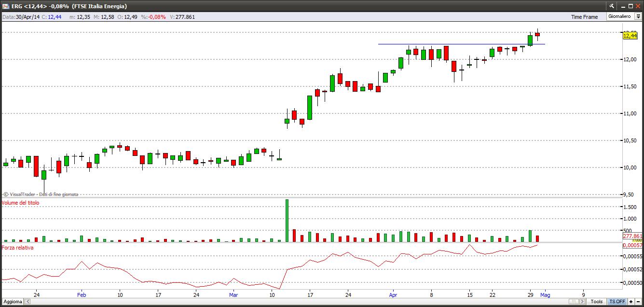Zoom in with the plus button
This screenshot has width=644, height=307.
[631, 302]
